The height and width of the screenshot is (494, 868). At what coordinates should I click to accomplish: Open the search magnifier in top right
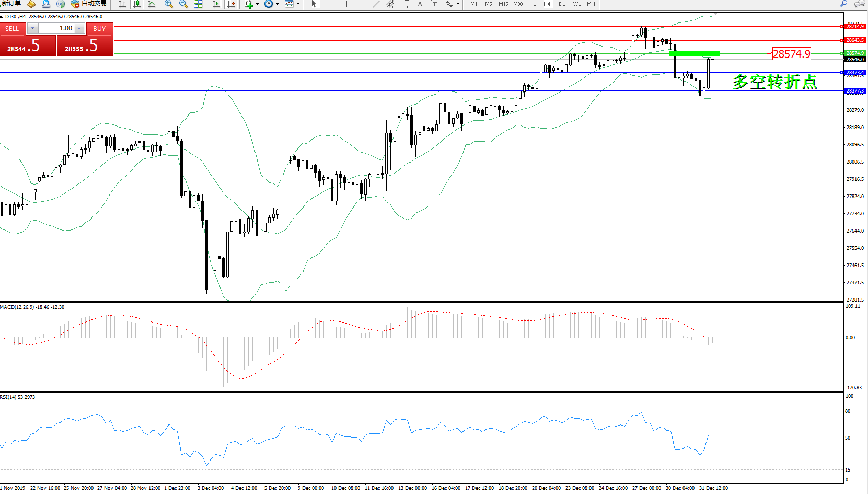(843, 4)
